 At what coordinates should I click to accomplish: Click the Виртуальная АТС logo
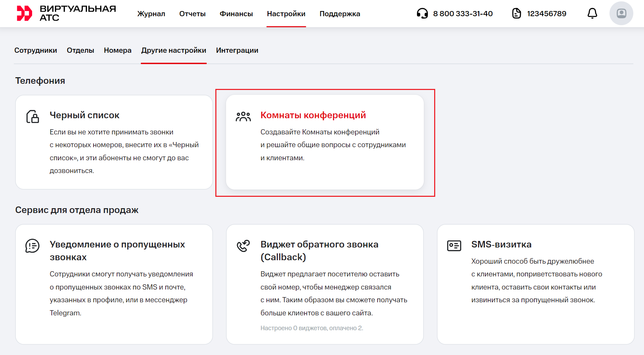tap(66, 13)
